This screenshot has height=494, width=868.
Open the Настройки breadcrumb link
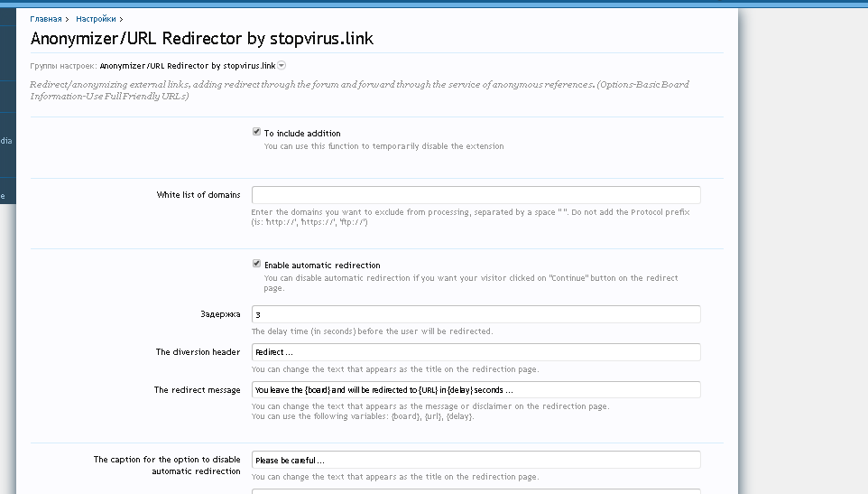[x=96, y=18]
